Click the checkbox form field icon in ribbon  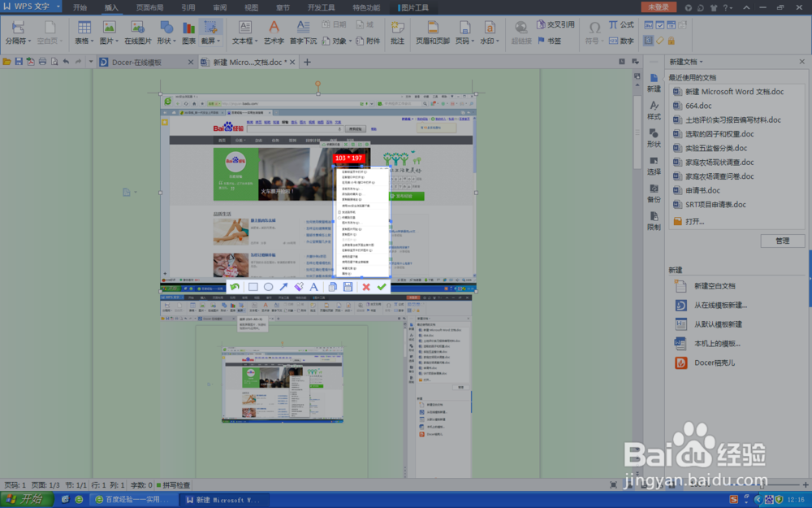659,25
